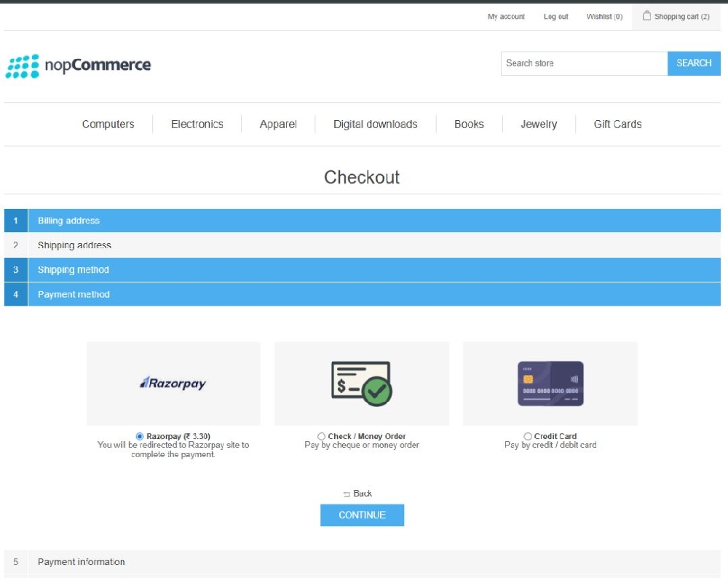Screen dimensions: 728x578
Task: Click the Check / Money Order label
Action: (x=367, y=436)
